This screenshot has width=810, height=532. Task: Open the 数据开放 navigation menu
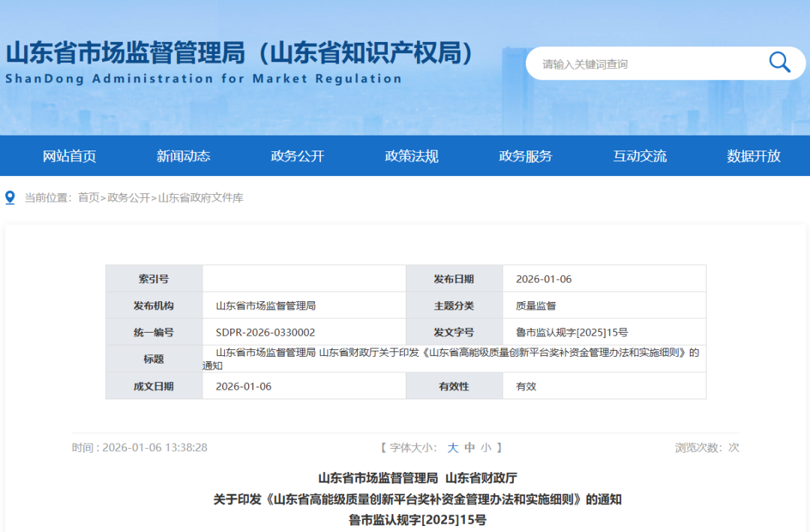click(752, 156)
